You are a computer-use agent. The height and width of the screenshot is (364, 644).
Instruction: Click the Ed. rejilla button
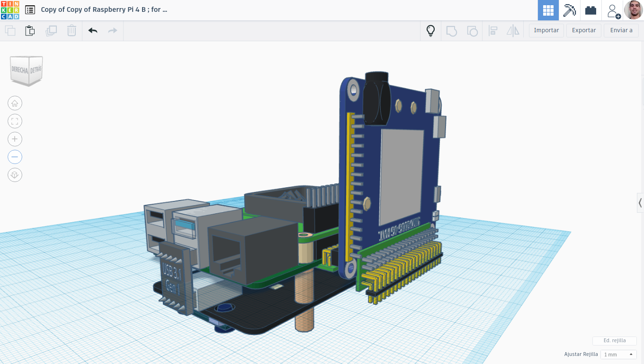[x=615, y=341]
